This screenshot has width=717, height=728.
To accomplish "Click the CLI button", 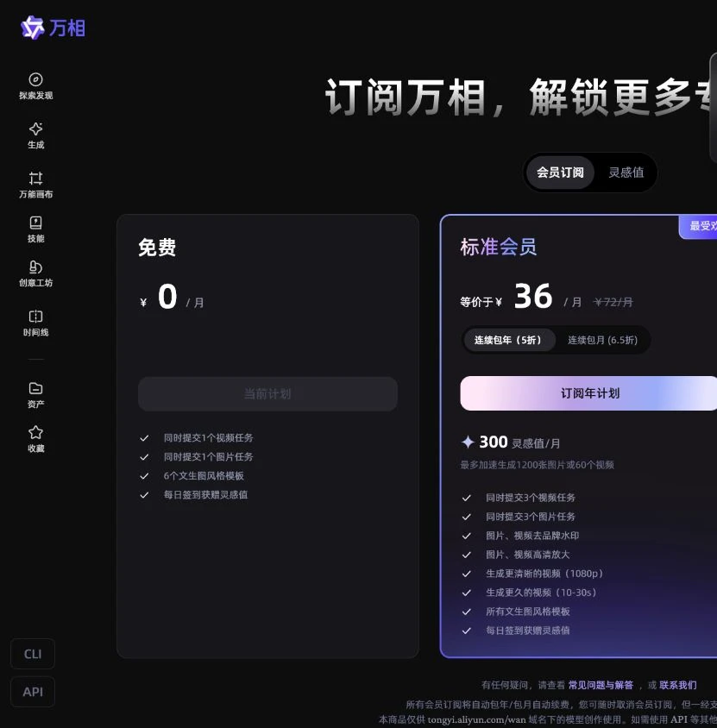I will point(33,654).
